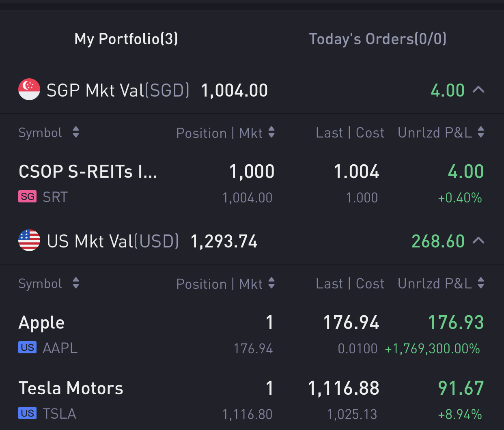Click the US badge next to TSLA
This screenshot has width=504, height=430.
[27, 413]
